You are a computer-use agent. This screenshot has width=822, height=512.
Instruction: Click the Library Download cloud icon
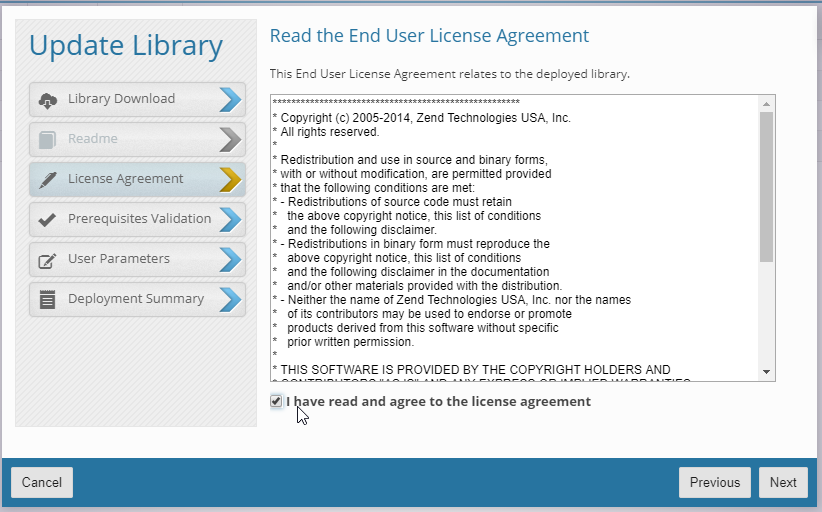pos(47,99)
